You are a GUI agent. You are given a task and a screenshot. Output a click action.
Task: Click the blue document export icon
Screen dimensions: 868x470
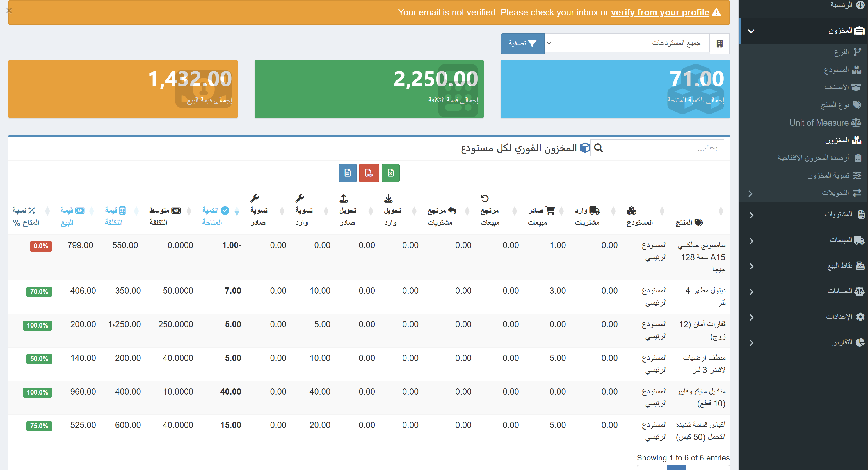(348, 173)
